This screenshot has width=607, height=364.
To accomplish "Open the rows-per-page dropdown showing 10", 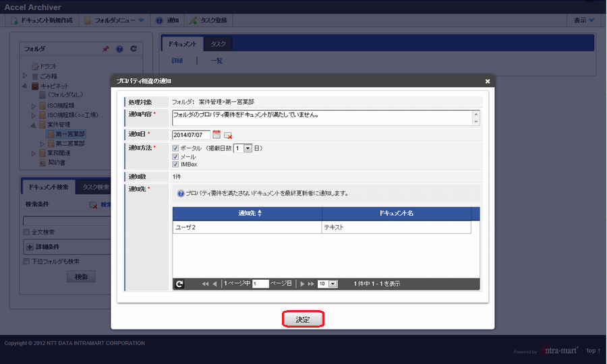I will 333,284.
